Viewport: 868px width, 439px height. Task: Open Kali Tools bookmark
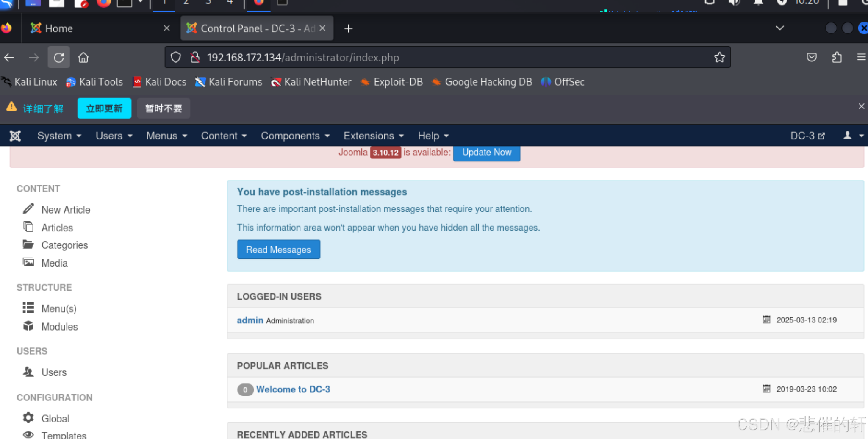pos(94,82)
